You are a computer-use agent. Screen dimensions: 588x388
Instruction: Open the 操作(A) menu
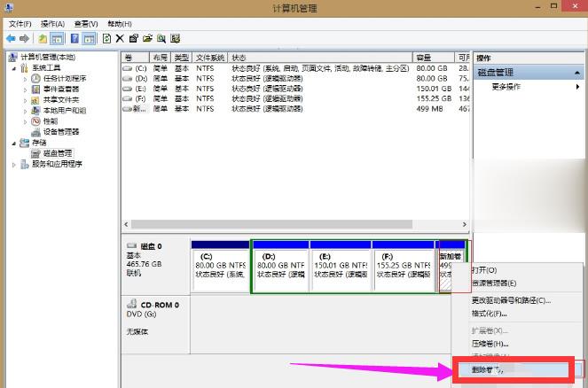point(52,24)
